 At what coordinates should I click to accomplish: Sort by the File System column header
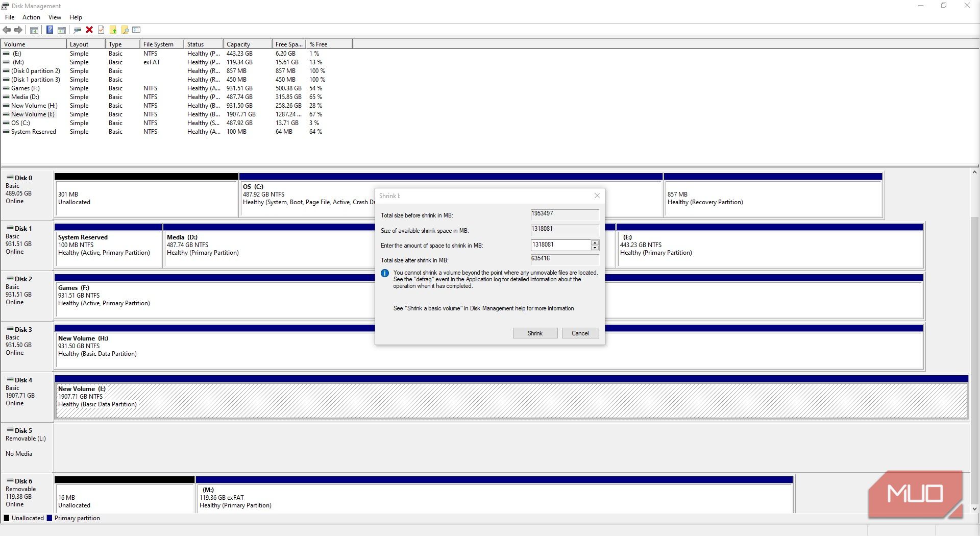point(162,44)
